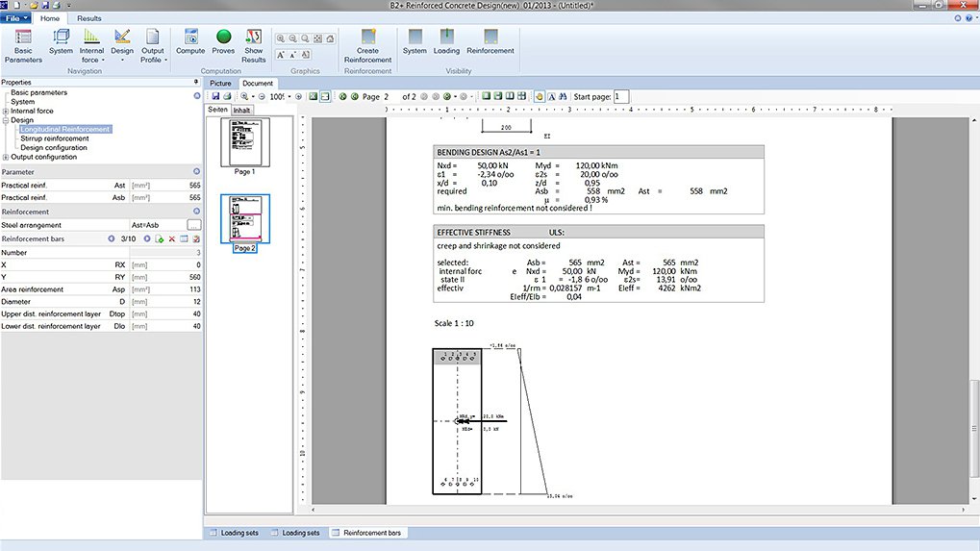Open the Reinforcement bars bottom tab

[367, 533]
